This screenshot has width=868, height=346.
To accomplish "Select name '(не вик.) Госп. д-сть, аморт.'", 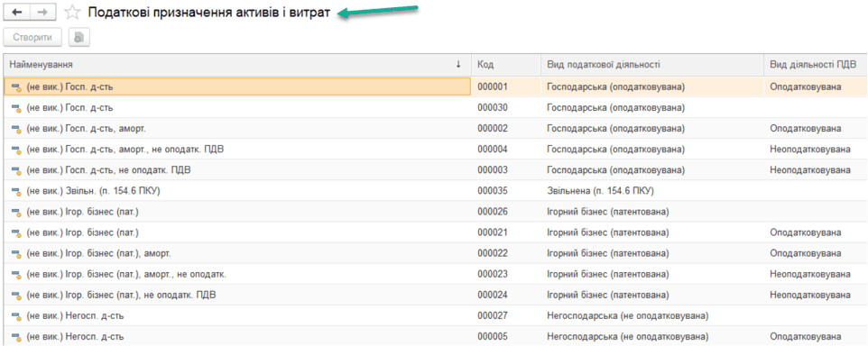I will [x=87, y=129].
